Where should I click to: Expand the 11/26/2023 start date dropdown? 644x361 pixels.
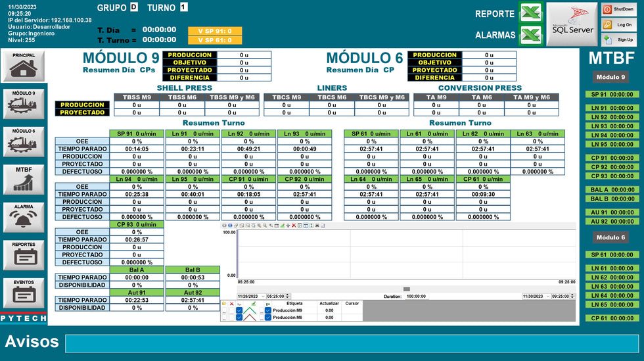(x=264, y=297)
